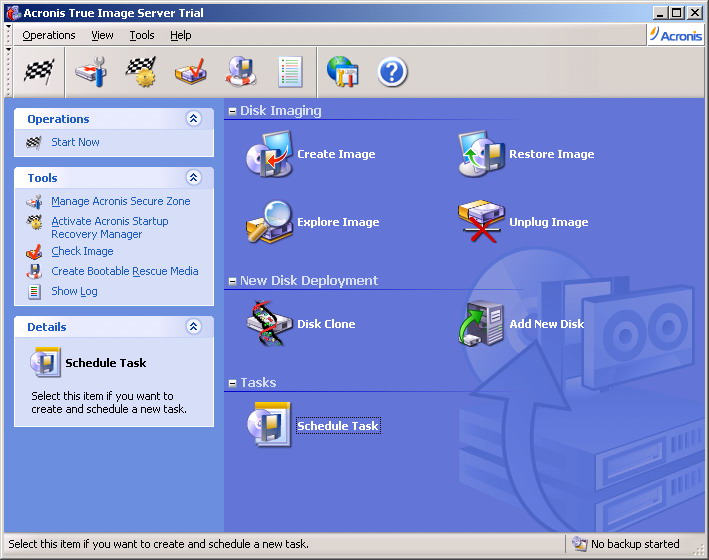Screen dimensions: 709x560
Task: Collapse the Details sidebar panel
Action: click(194, 326)
